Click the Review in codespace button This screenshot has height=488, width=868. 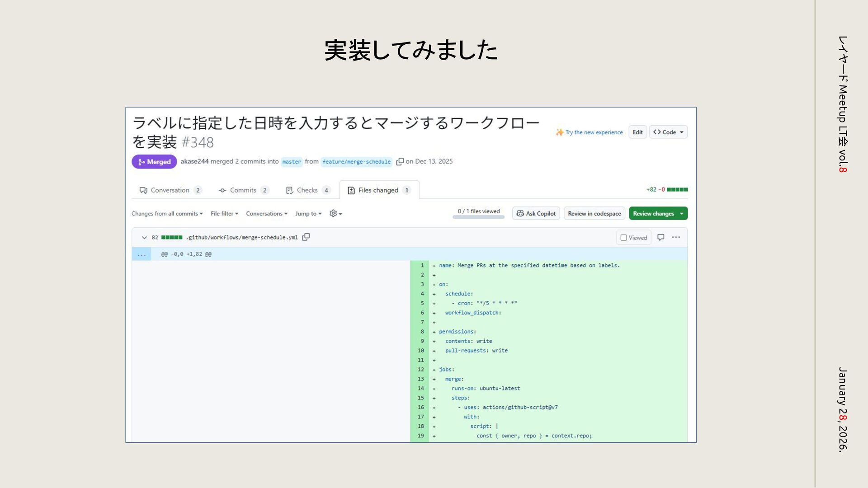tap(594, 214)
